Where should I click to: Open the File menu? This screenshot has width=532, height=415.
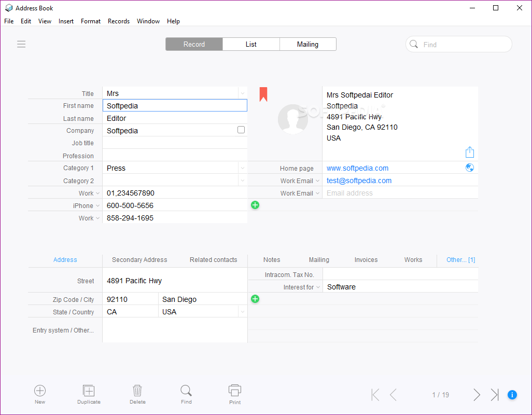(9, 21)
